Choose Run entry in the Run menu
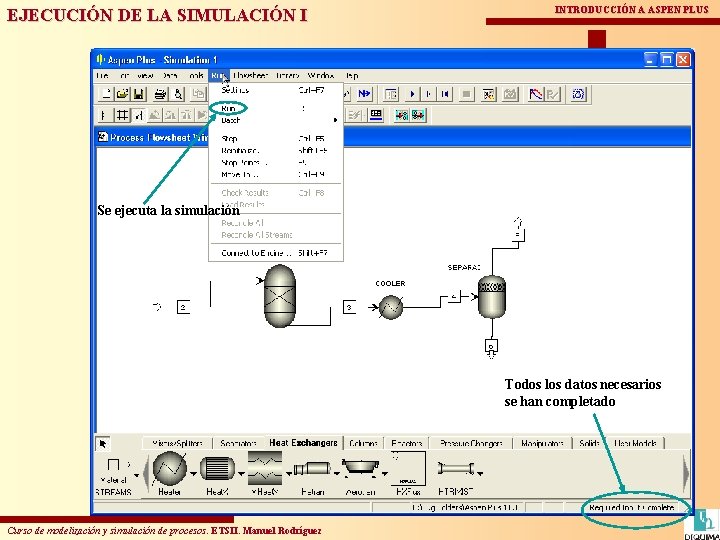 click(x=276, y=108)
